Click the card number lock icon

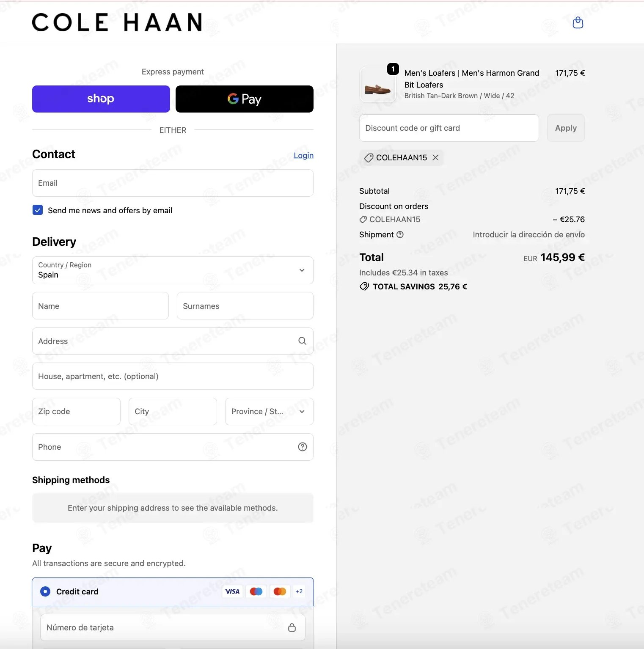292,627
